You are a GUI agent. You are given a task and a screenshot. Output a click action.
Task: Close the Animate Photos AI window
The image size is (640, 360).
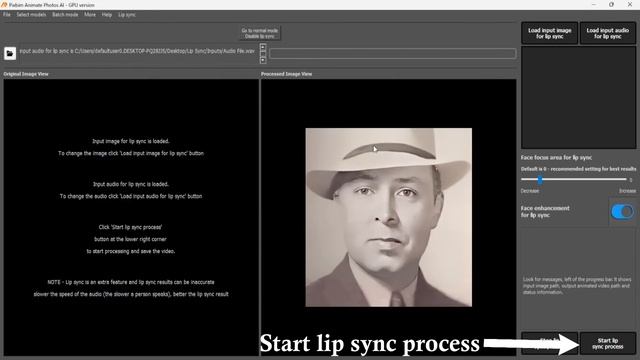pos(630,4)
